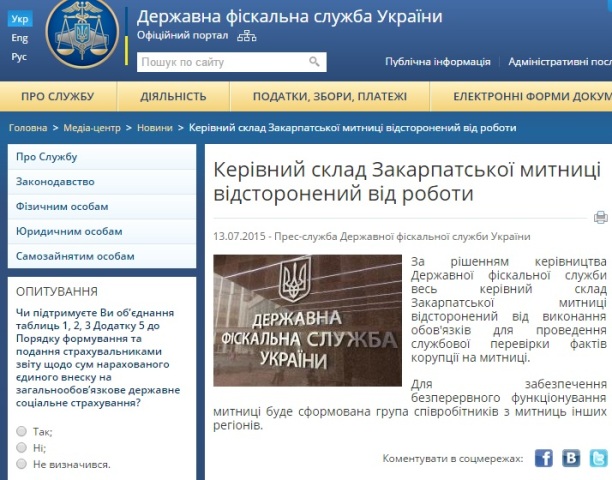The height and width of the screenshot is (480, 612).
Task: Click the State Fiscal Service emblem logo
Action: coord(83,34)
